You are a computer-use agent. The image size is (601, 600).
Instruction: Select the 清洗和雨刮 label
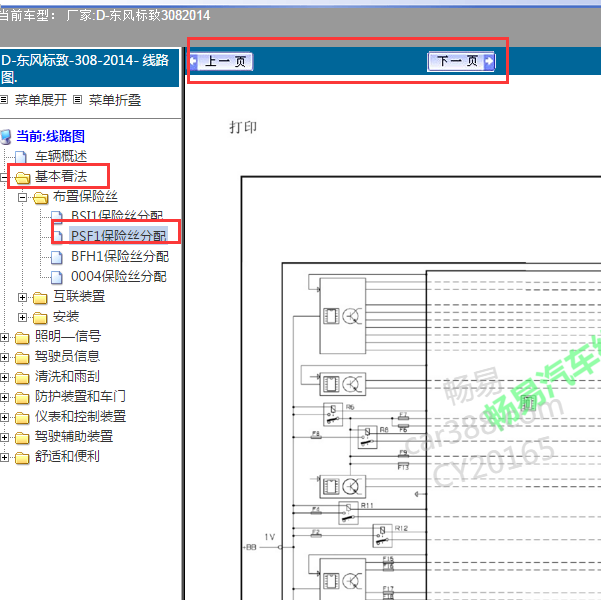click(67, 376)
